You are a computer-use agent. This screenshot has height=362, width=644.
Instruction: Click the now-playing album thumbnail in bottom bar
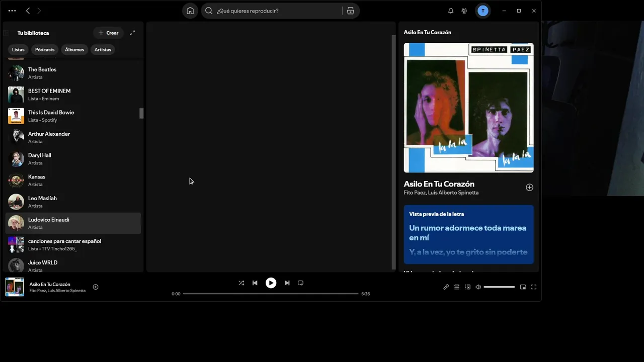point(15,287)
